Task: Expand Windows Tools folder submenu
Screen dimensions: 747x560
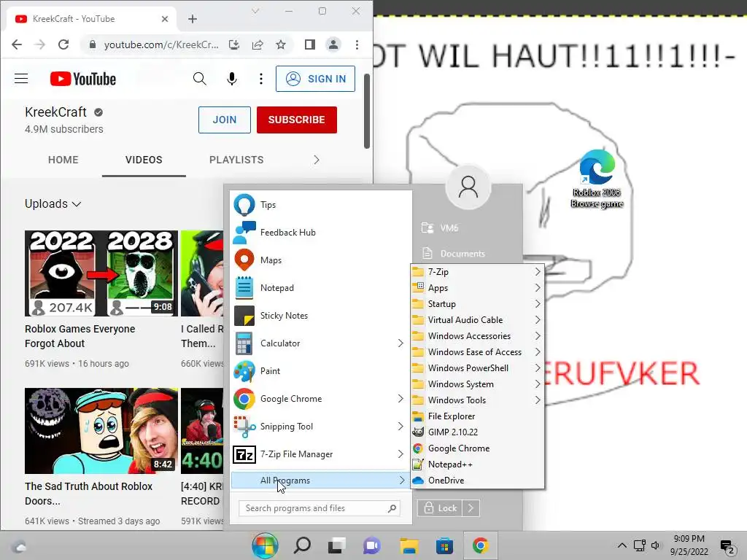Action: coord(477,400)
